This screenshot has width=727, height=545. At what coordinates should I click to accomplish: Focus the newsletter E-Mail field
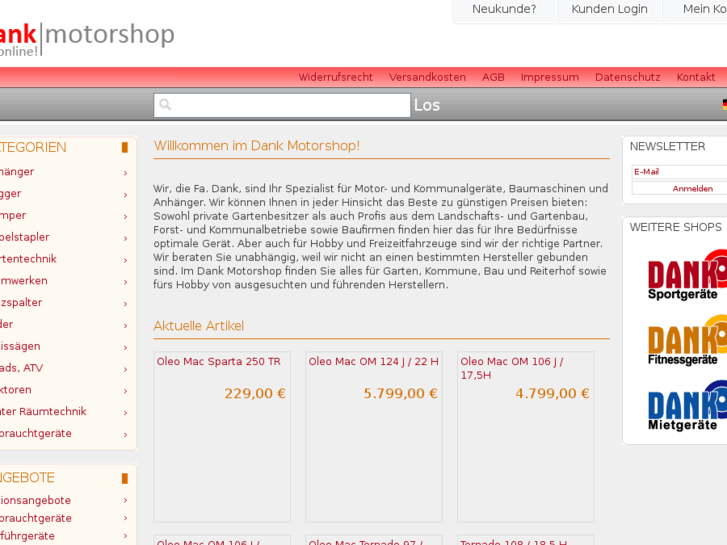[679, 172]
